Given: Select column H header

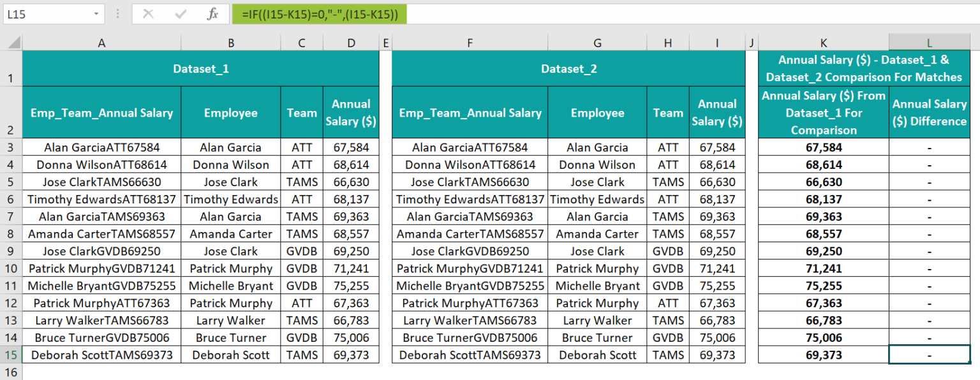Looking at the screenshot, I should pyautogui.click(x=668, y=43).
